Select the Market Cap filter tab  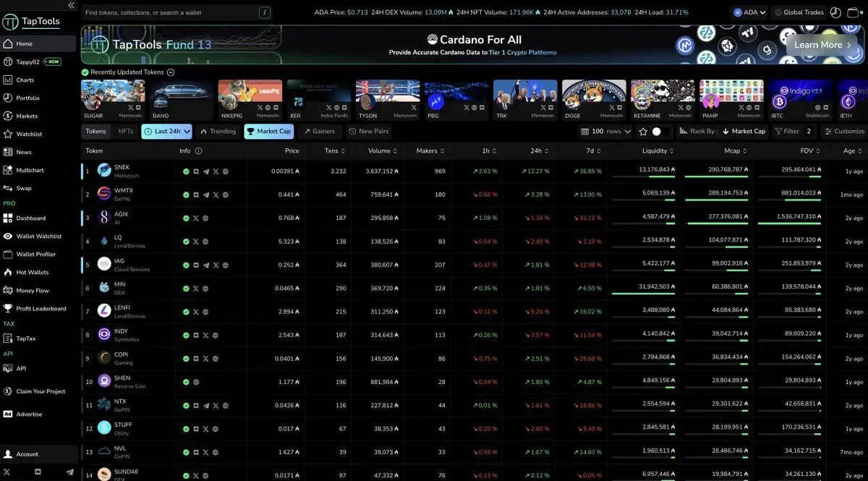pos(269,131)
